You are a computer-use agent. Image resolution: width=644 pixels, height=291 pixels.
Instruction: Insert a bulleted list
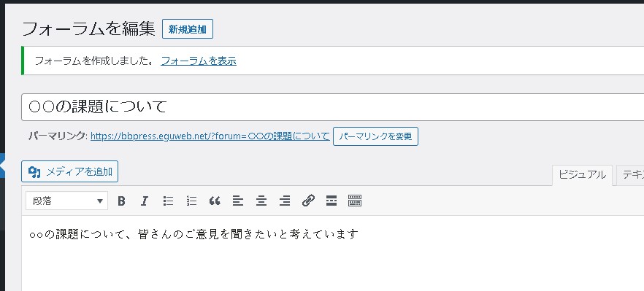coord(168,201)
